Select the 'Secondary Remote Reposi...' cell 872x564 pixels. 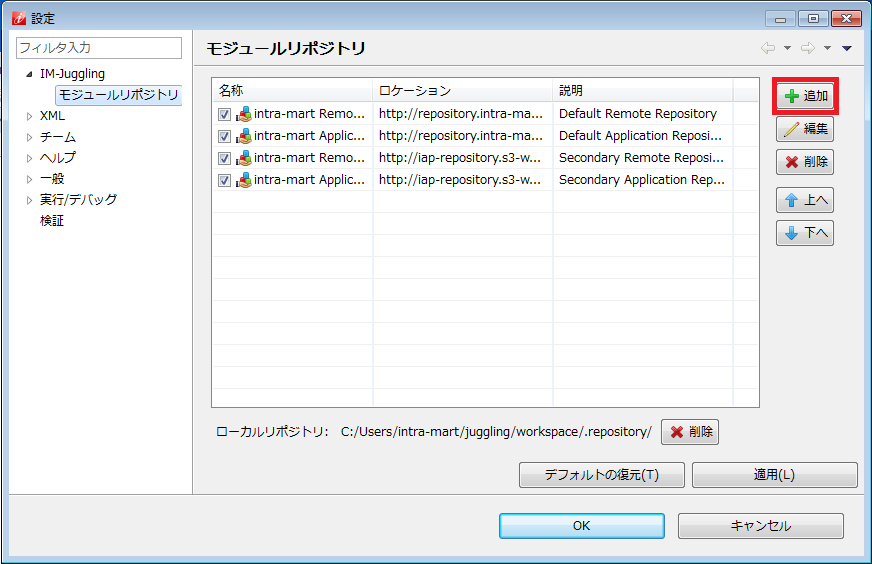coord(641,158)
